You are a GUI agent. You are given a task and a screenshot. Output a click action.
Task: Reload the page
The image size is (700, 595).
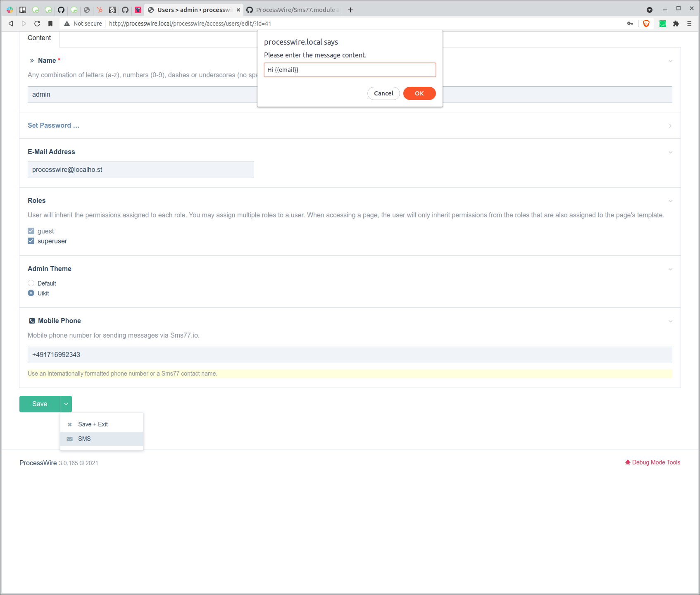37,24
